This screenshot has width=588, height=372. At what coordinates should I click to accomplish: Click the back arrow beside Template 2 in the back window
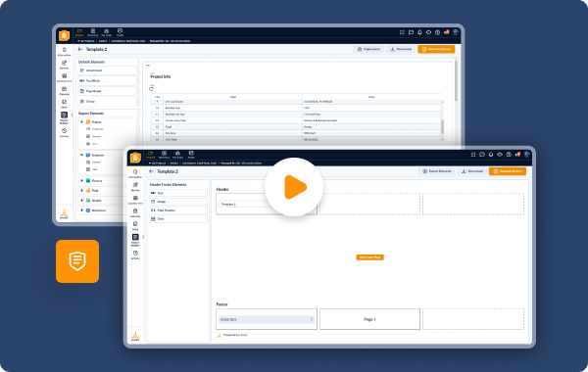(x=80, y=49)
